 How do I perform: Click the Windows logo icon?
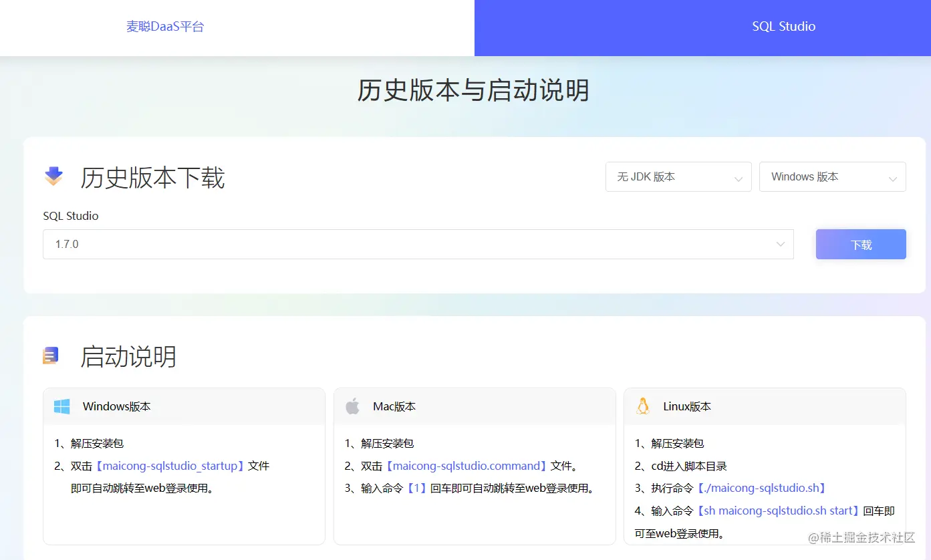point(62,406)
